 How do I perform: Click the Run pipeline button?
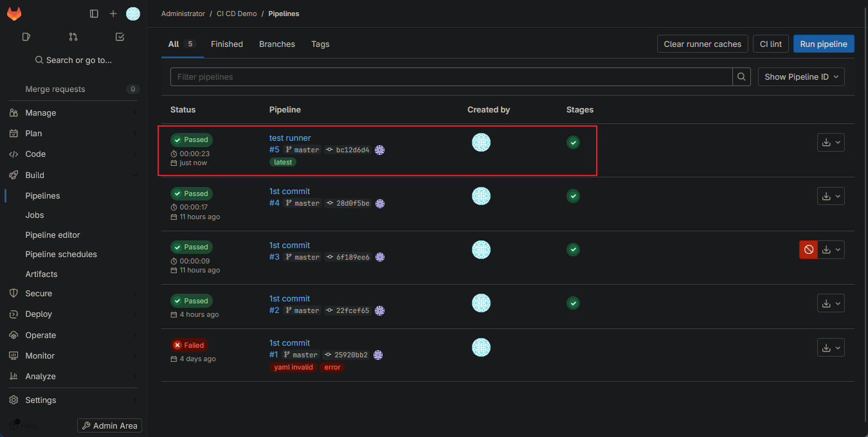click(824, 44)
